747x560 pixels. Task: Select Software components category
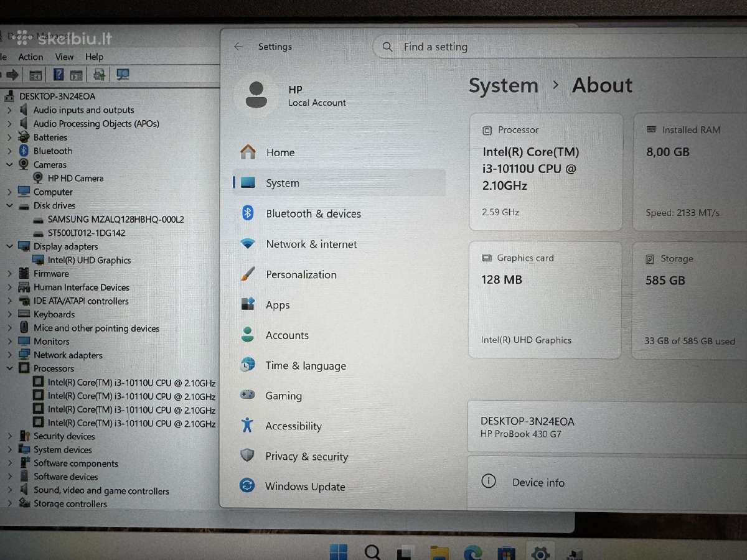coord(75,464)
